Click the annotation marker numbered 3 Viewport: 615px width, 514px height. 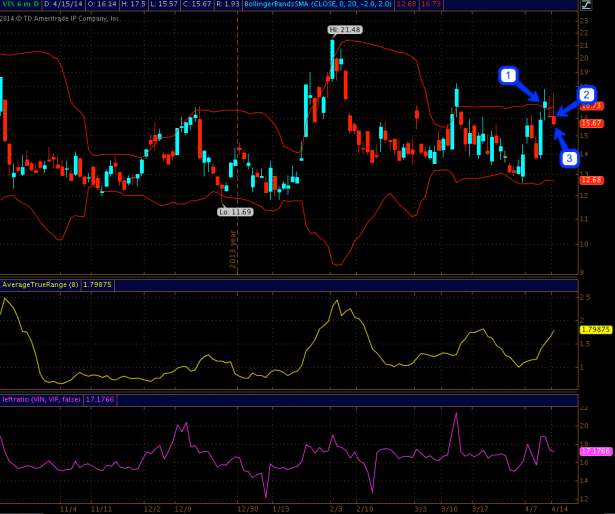coord(569,158)
